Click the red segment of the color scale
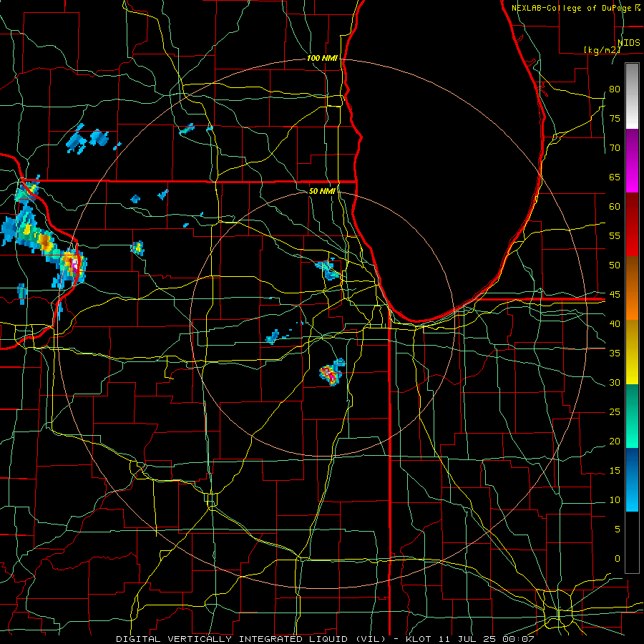Viewport: 644px width, 644px height. pyautogui.click(x=632, y=224)
